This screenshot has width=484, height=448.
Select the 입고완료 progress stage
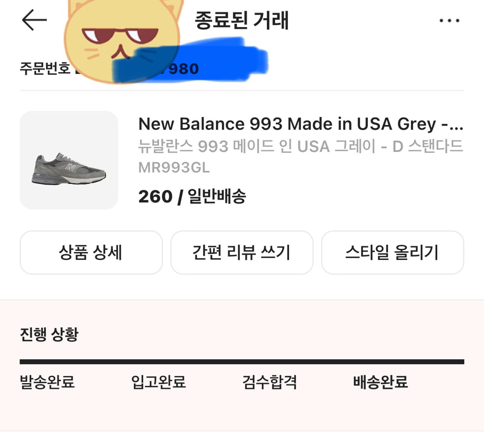point(157,382)
